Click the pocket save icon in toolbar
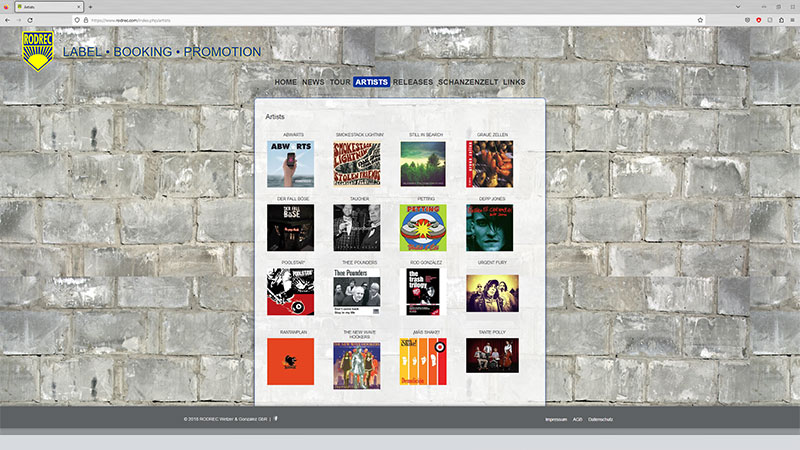Screen dimensions: 800x450 pyautogui.click(x=747, y=20)
